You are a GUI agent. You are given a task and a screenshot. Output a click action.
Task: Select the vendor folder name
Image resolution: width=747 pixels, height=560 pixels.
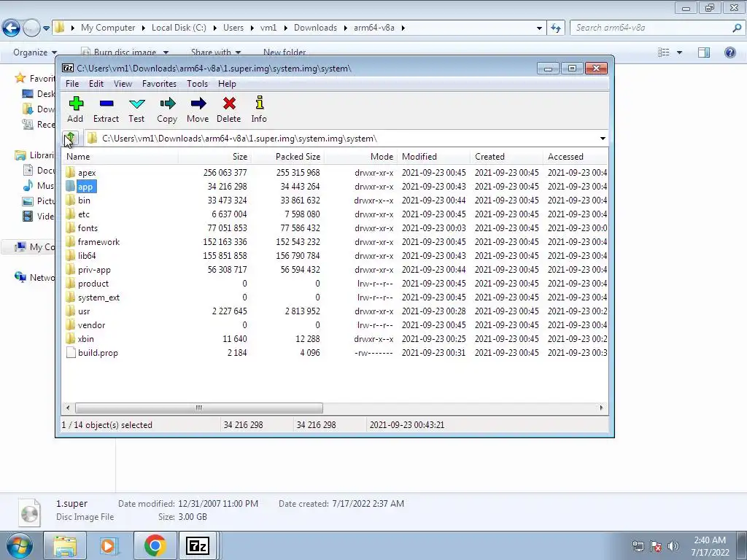[x=91, y=325]
